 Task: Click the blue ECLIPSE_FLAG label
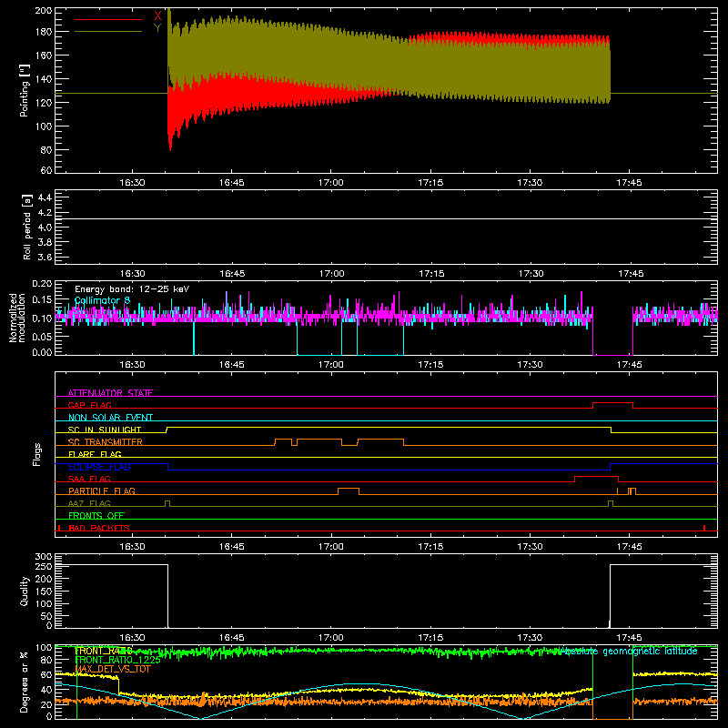pyautogui.click(x=99, y=467)
